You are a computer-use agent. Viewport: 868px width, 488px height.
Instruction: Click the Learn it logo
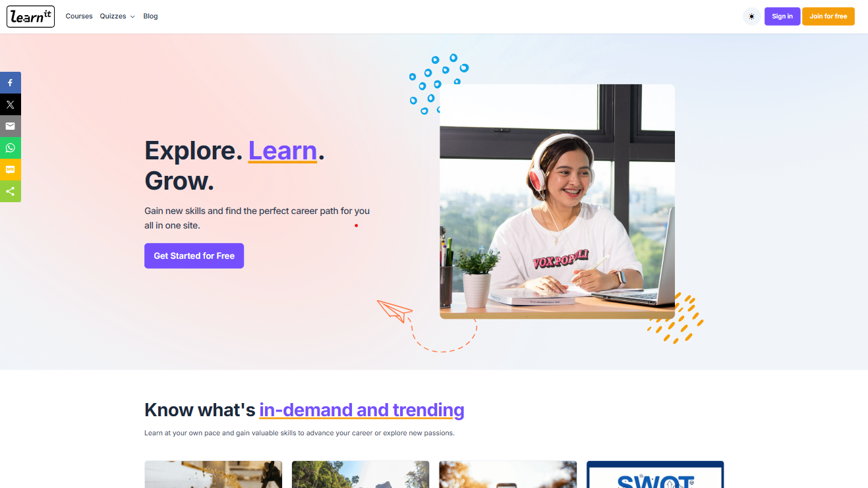pos(30,16)
